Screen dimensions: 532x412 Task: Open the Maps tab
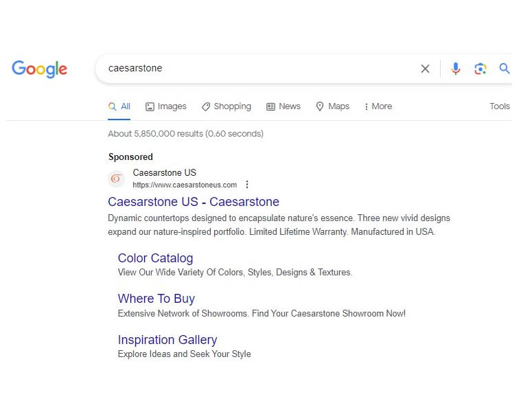(x=332, y=106)
